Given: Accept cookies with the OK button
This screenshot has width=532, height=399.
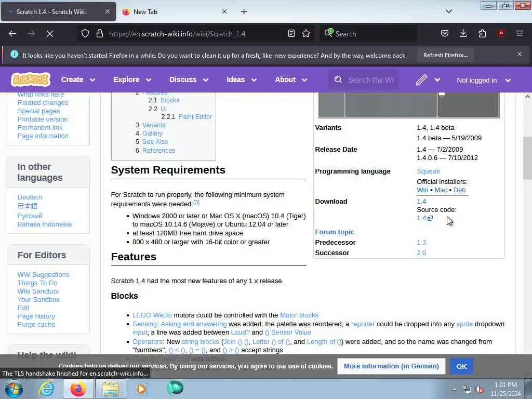Looking at the screenshot, I should (x=461, y=366).
